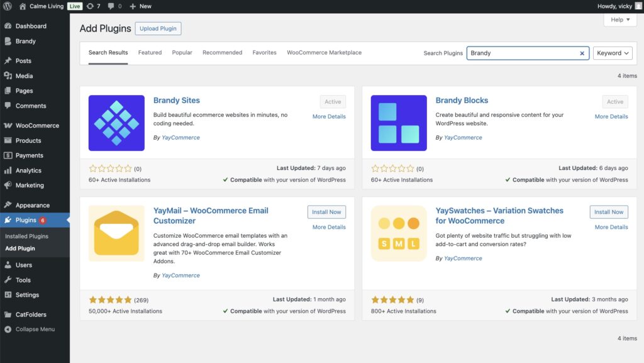Open Posts pushpin icon in sidebar
Image resolution: width=644 pixels, height=363 pixels.
8,61
